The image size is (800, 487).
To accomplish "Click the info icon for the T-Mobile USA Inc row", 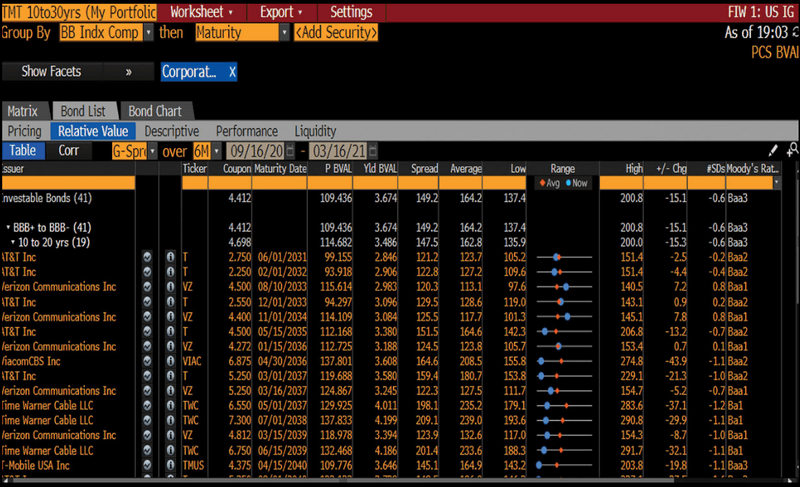I will click(170, 465).
